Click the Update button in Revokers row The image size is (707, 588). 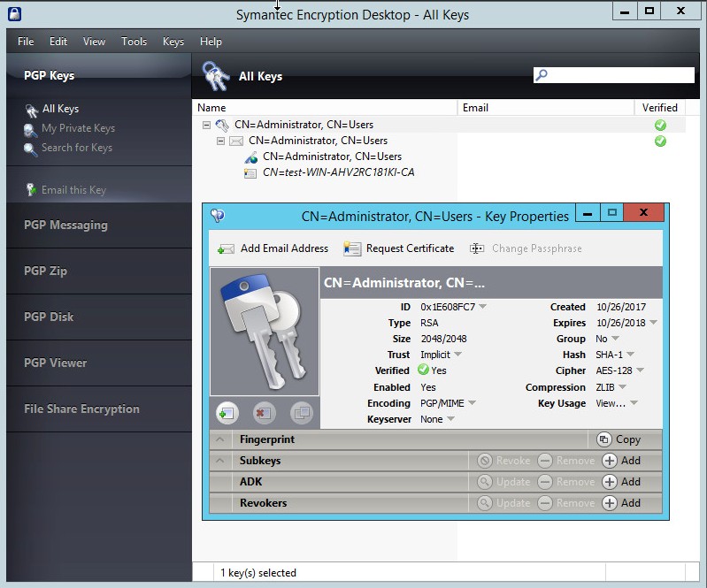(x=503, y=503)
